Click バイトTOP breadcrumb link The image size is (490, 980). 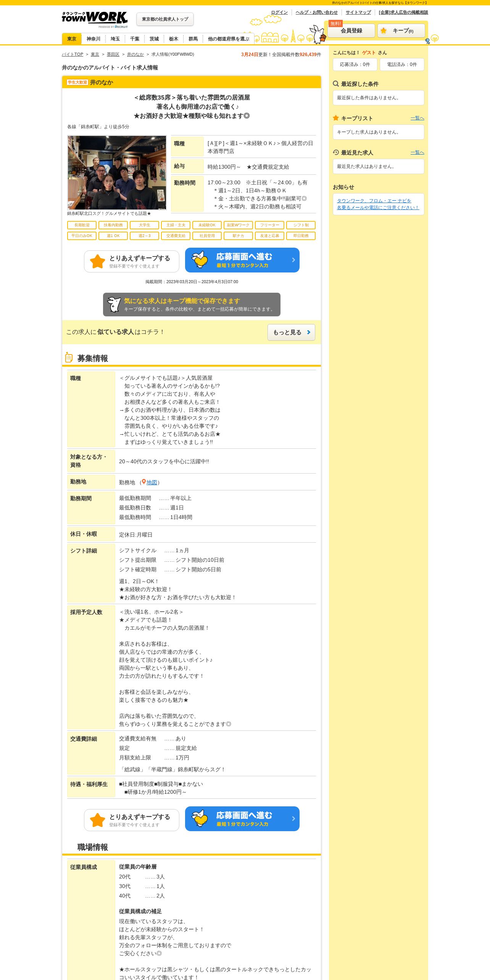[x=73, y=54]
